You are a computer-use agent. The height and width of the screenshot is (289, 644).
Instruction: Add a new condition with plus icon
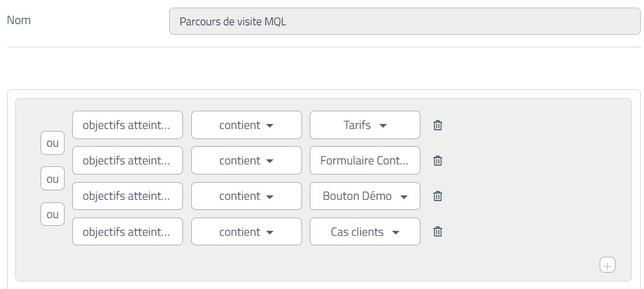607,265
